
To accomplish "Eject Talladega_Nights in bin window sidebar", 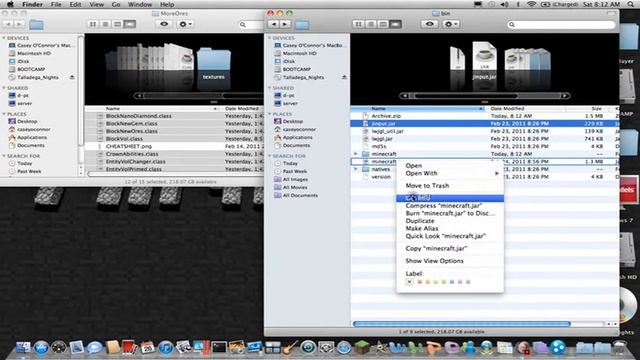I will 344,77.
